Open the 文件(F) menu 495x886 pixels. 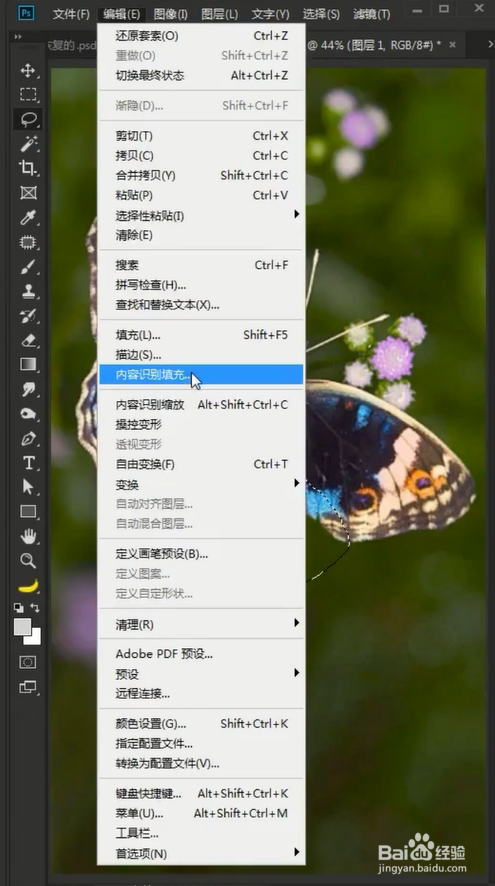(x=71, y=14)
